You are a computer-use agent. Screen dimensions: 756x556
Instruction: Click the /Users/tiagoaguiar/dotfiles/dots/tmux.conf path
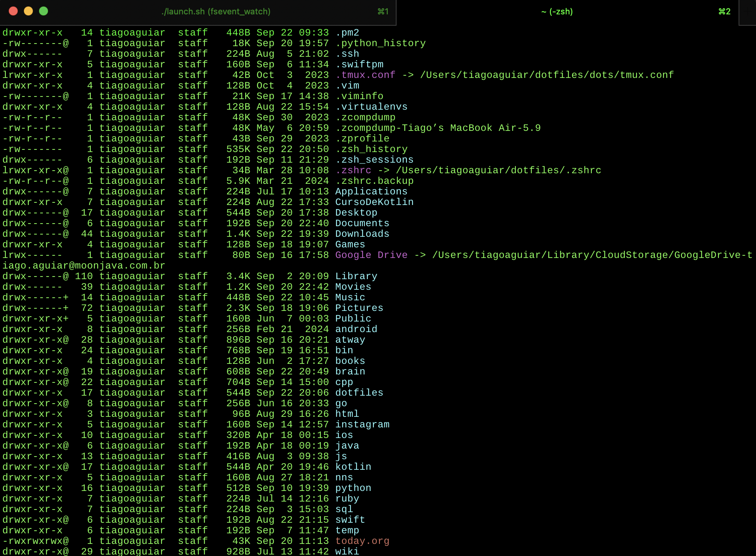[547, 75]
